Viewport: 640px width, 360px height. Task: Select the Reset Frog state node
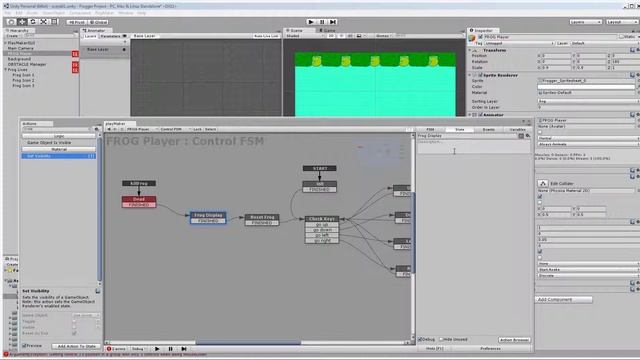262,220
